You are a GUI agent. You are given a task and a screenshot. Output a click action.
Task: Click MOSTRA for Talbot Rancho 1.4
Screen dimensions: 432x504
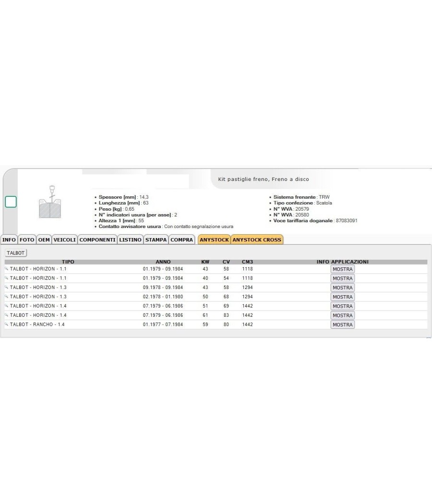click(343, 325)
